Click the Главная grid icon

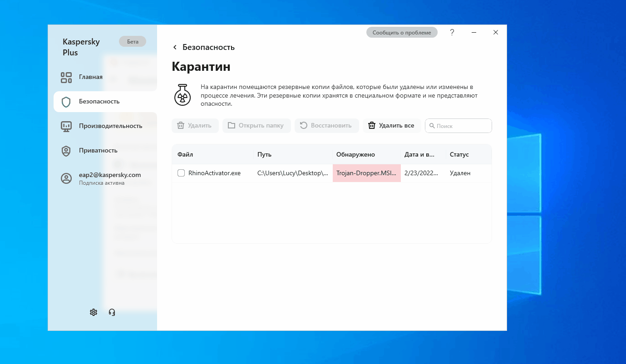tap(66, 77)
